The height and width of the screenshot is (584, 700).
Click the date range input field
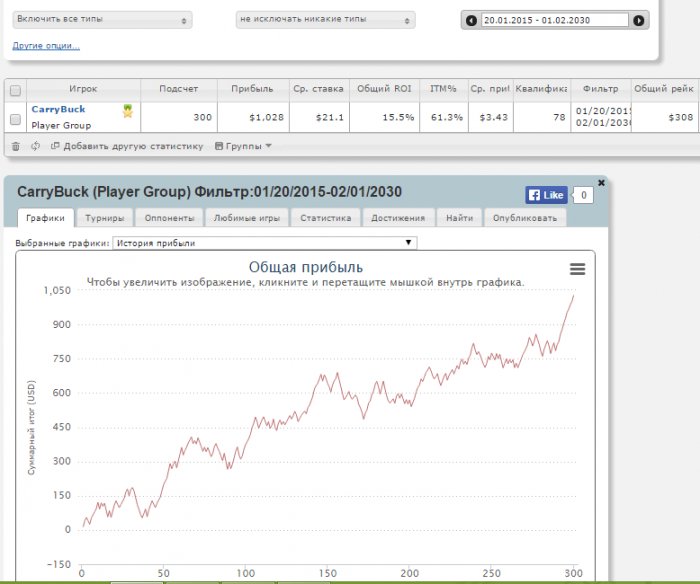554,20
